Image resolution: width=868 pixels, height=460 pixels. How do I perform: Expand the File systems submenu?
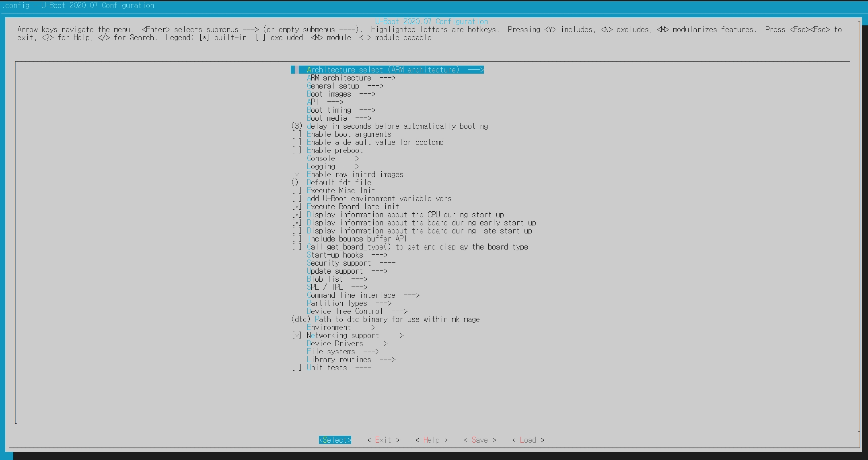click(x=343, y=351)
